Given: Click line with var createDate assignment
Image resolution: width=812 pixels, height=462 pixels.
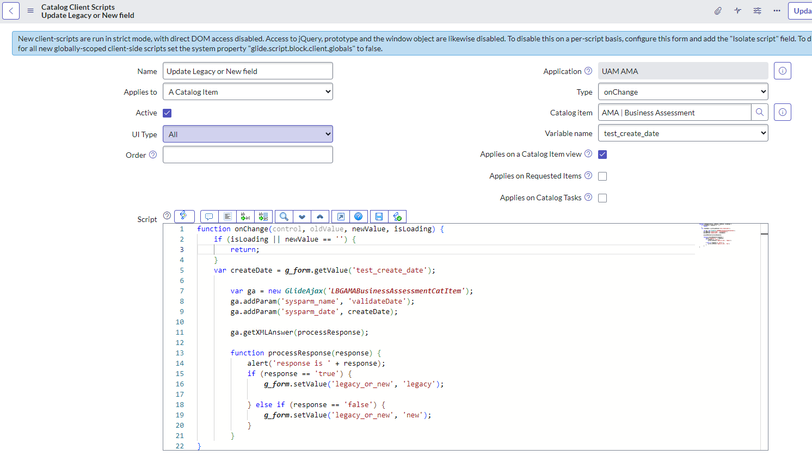Looking at the screenshot, I should pos(324,270).
